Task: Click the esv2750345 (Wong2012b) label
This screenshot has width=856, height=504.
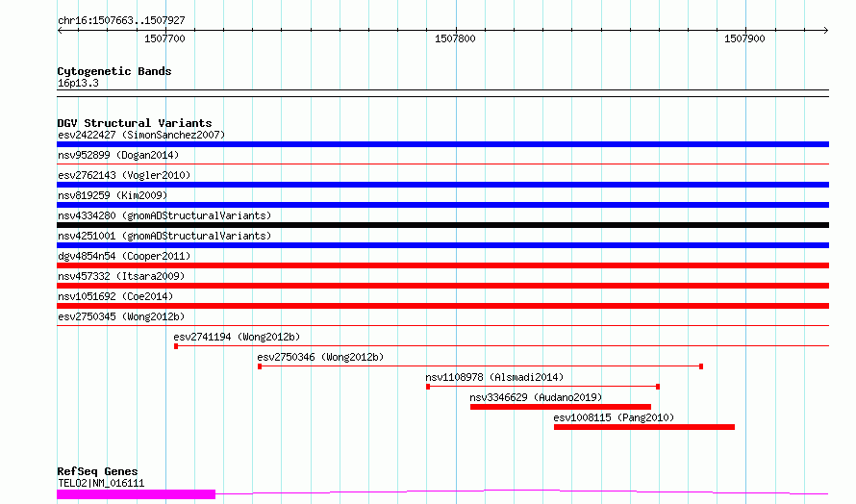Action: [121, 316]
